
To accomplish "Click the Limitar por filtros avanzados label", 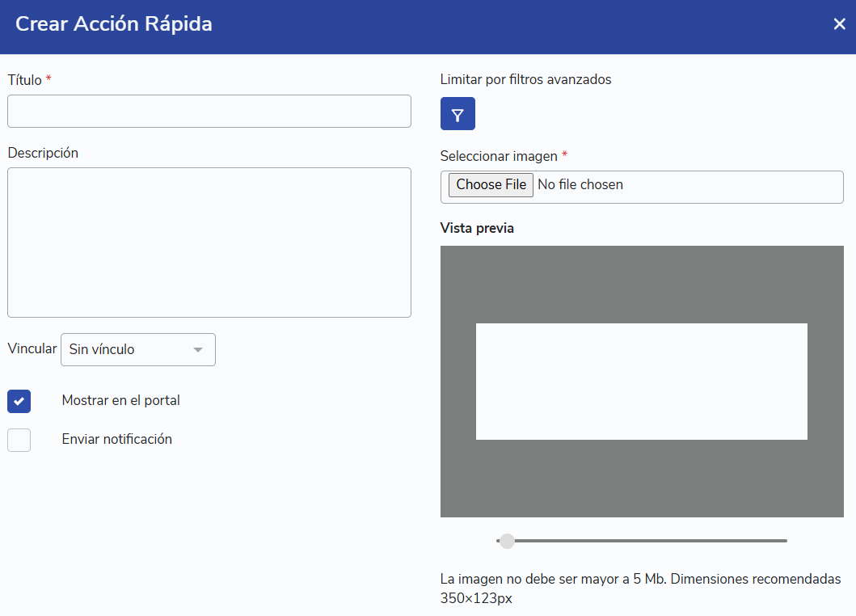I will [525, 79].
